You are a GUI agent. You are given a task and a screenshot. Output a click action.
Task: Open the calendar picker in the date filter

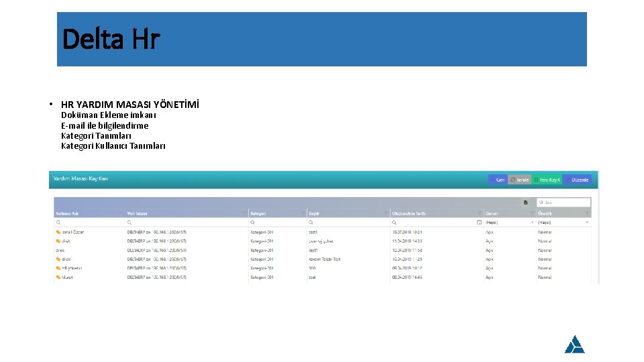click(479, 223)
